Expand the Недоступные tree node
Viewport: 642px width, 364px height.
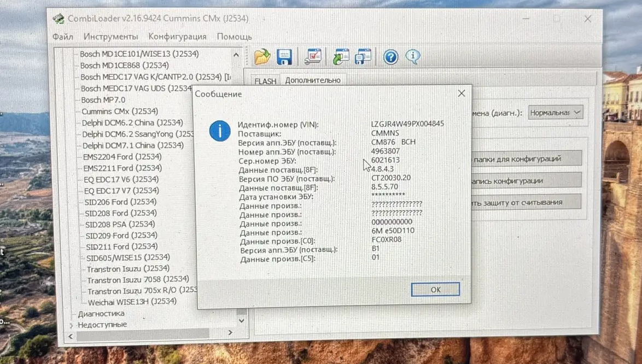tap(72, 325)
